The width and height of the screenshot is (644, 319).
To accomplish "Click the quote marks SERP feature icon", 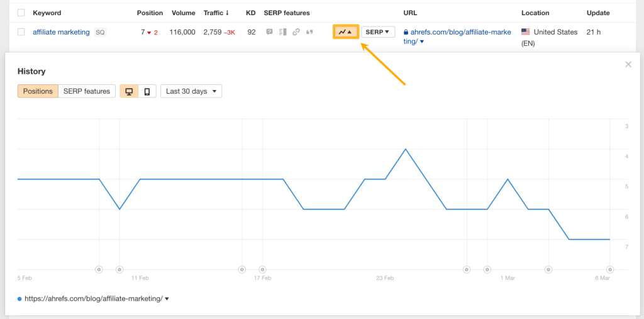I will 309,32.
